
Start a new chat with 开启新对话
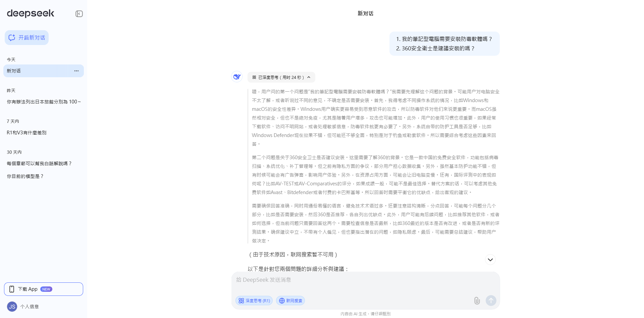pyautogui.click(x=26, y=38)
